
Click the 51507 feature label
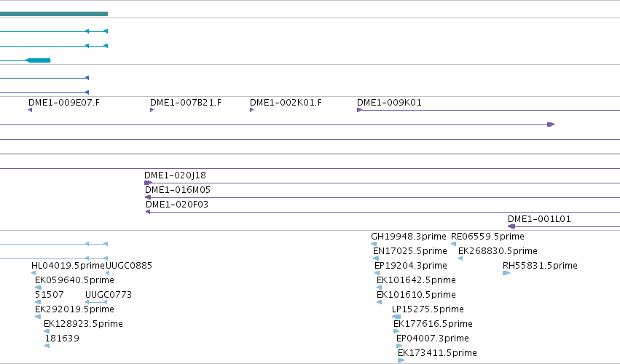click(x=49, y=296)
